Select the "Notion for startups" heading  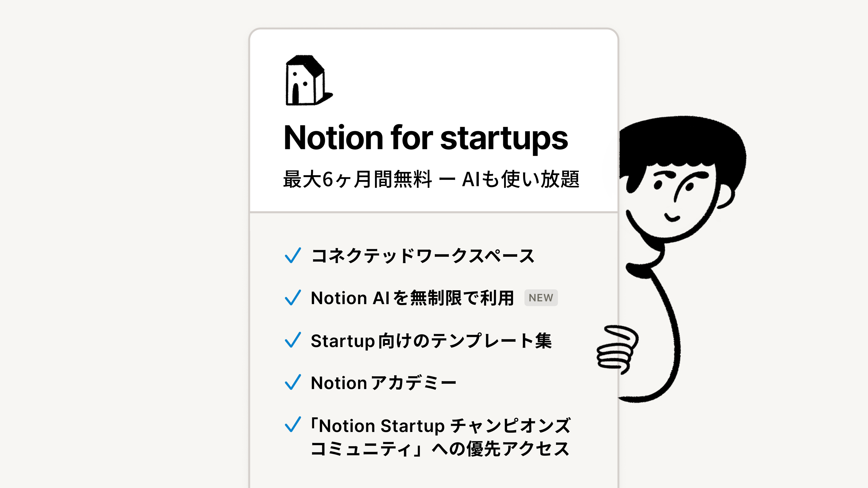(x=426, y=138)
